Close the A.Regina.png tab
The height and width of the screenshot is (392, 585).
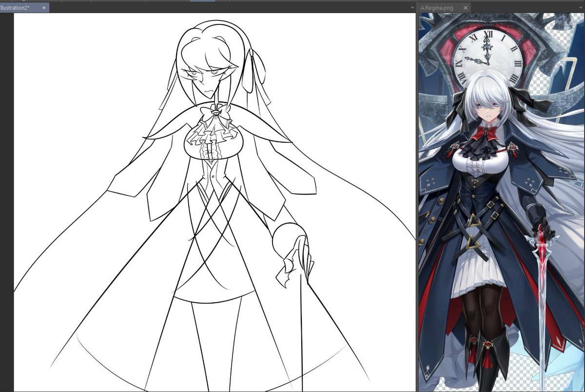coord(465,8)
